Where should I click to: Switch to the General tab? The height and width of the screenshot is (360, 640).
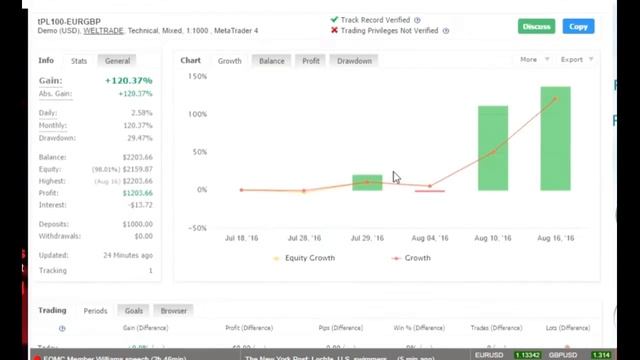(x=117, y=61)
